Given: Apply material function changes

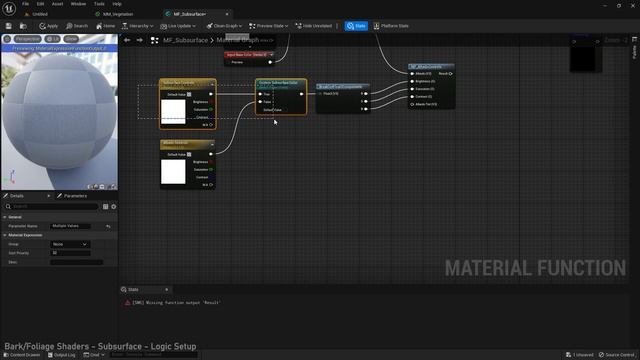Looking at the screenshot, I should [49, 26].
